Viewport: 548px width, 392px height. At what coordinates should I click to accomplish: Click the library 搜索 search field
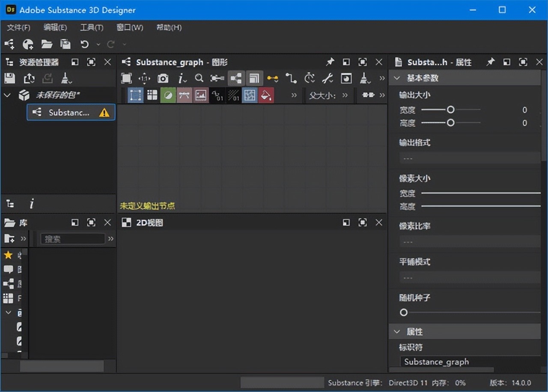pos(72,239)
